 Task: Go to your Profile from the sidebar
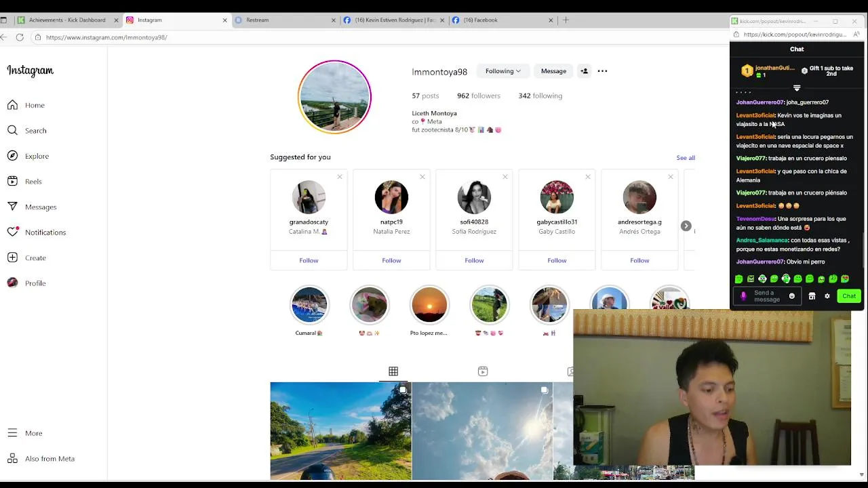coord(26,283)
